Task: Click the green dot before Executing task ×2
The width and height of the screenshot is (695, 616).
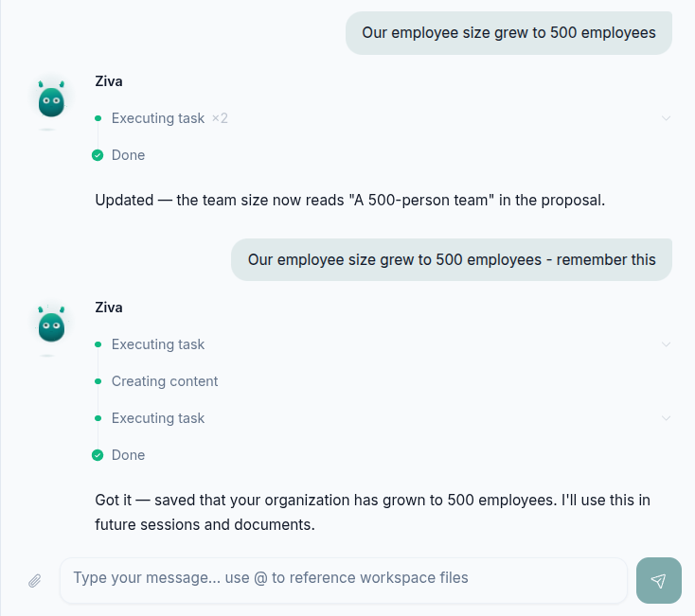Action: click(98, 118)
